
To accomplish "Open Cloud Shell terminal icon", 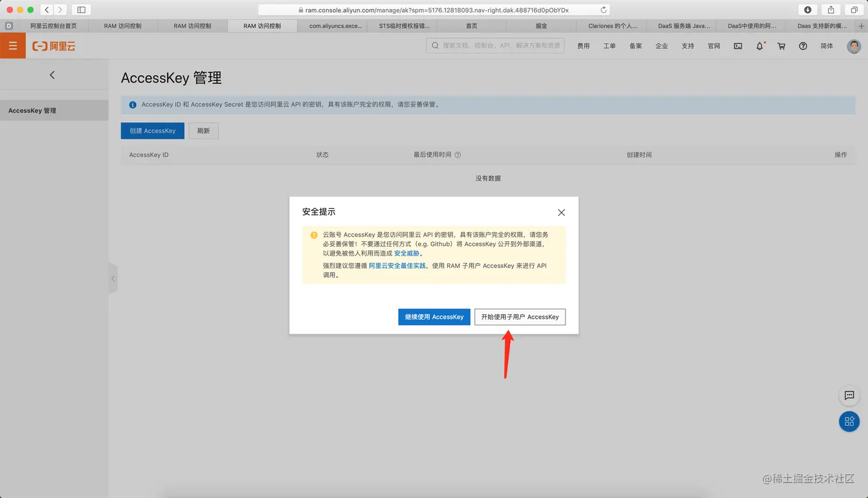I will click(738, 46).
